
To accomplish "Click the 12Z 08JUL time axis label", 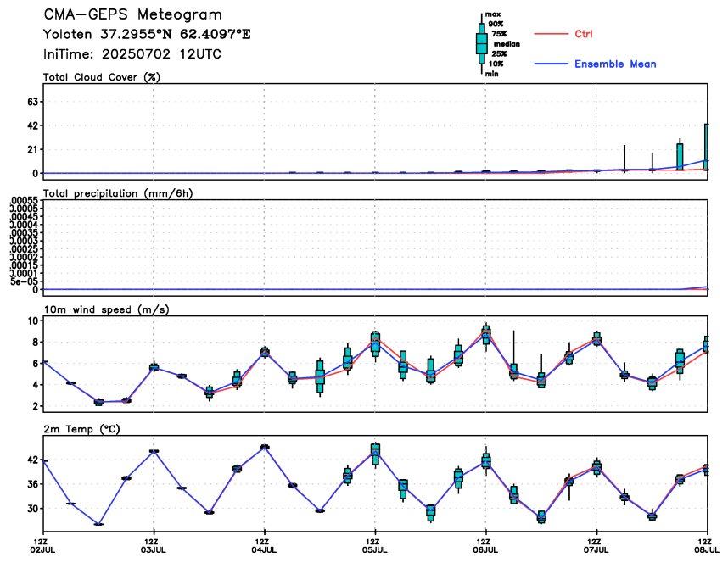I will [x=707, y=546].
